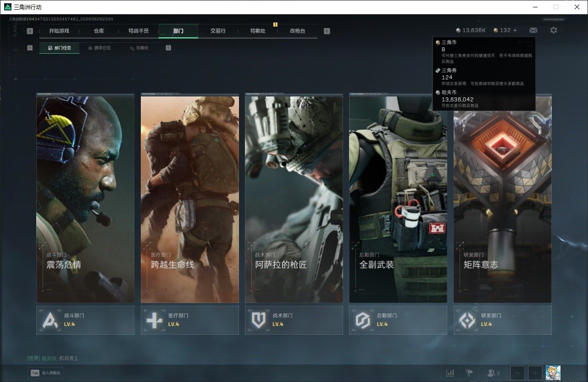Screen dimensions: 588x382
Task: Click the D key hint for sub-tabs
Action: tap(168, 48)
